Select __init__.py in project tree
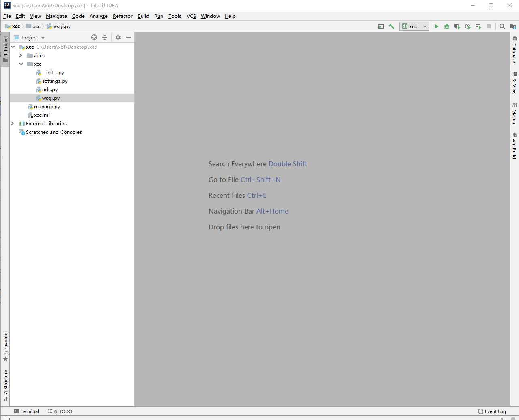 (50, 73)
